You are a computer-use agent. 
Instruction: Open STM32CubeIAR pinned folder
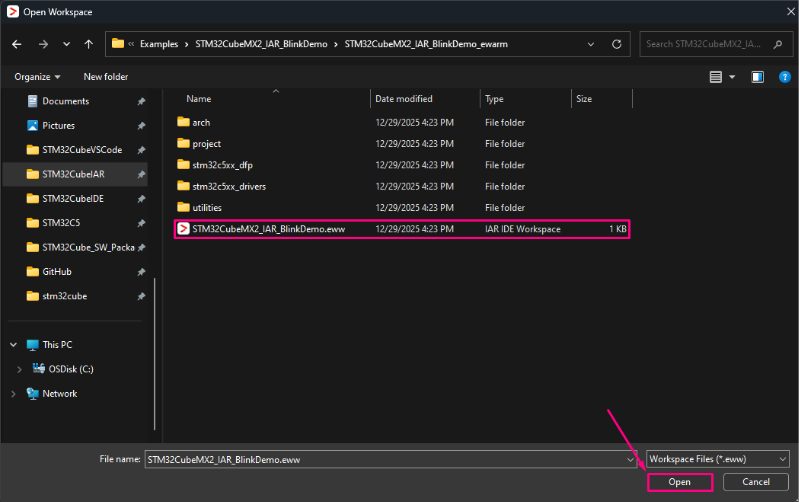75,174
